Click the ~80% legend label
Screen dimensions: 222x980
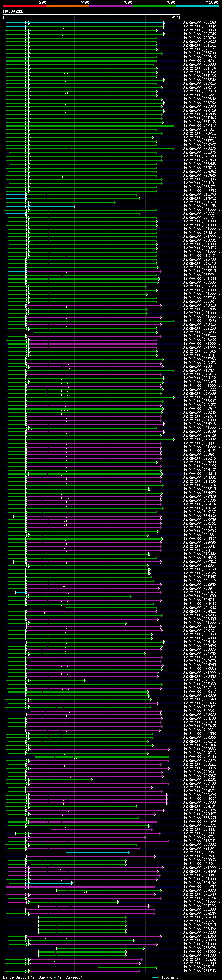(170, 2)
